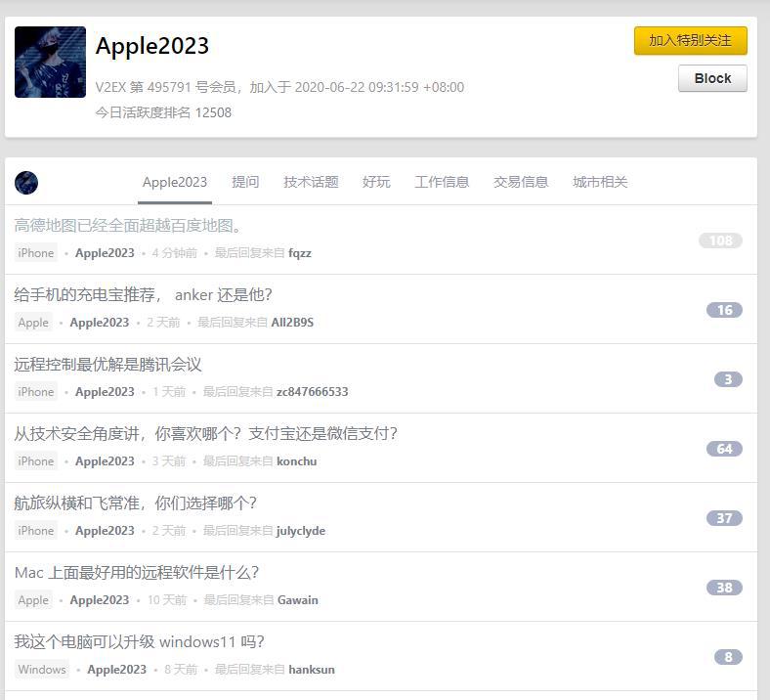This screenshot has width=770, height=700.
Task: Click the 加入特别关注 button
Action: tap(690, 40)
